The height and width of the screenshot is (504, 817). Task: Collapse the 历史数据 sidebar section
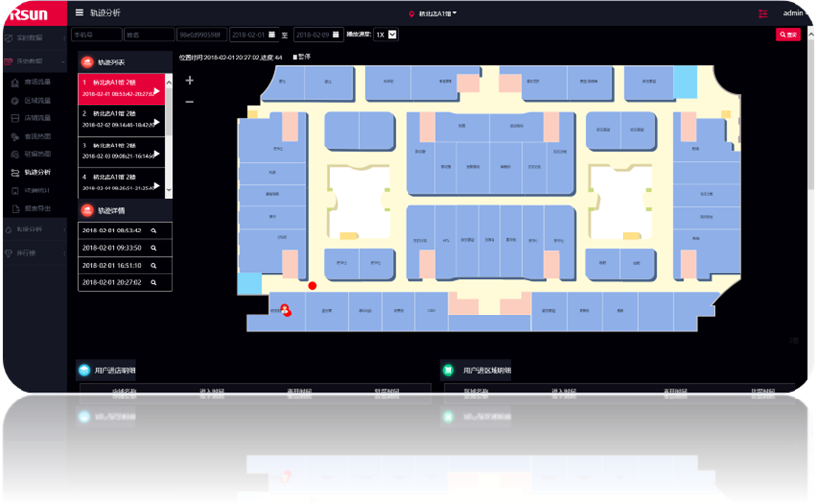(x=64, y=62)
